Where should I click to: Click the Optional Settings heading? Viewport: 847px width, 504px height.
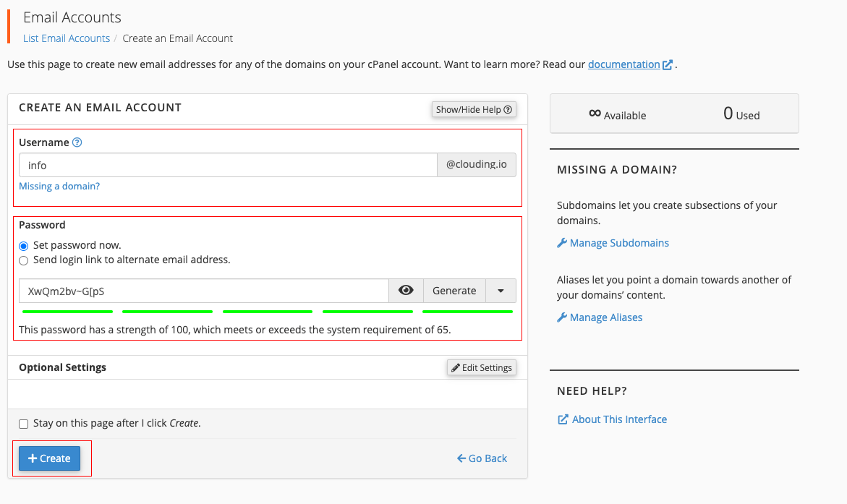tap(63, 367)
